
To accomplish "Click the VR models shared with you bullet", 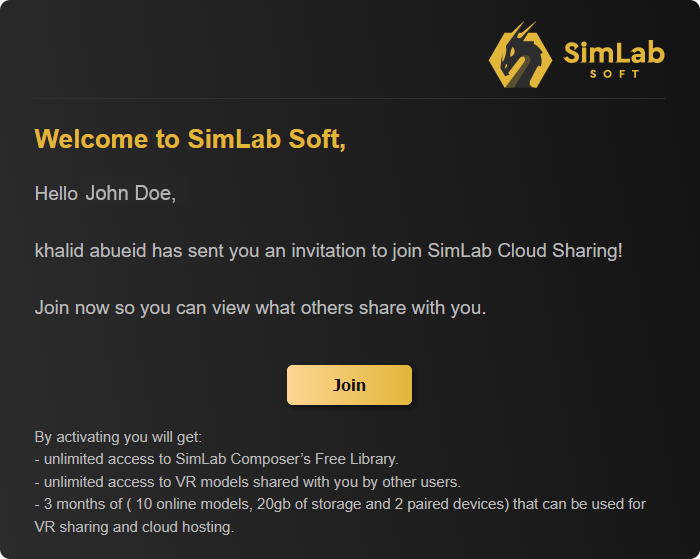I will [248, 482].
